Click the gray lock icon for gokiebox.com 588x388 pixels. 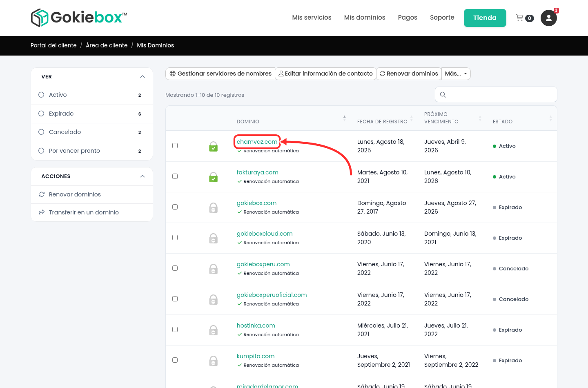213,207
